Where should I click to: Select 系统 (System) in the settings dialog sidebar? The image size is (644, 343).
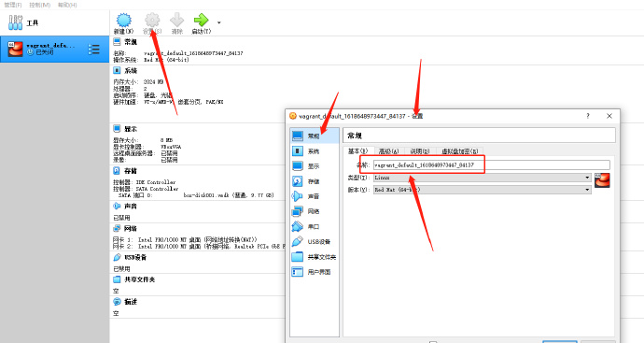coord(315,151)
